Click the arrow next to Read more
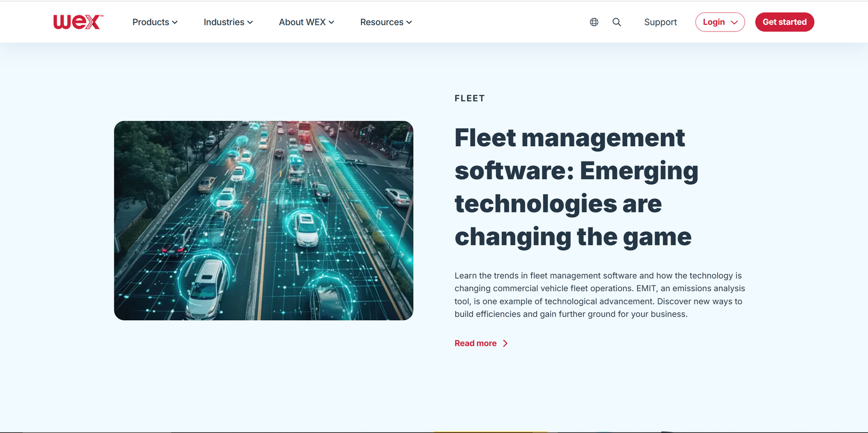Screen dimensions: 868x433 [x=505, y=344]
